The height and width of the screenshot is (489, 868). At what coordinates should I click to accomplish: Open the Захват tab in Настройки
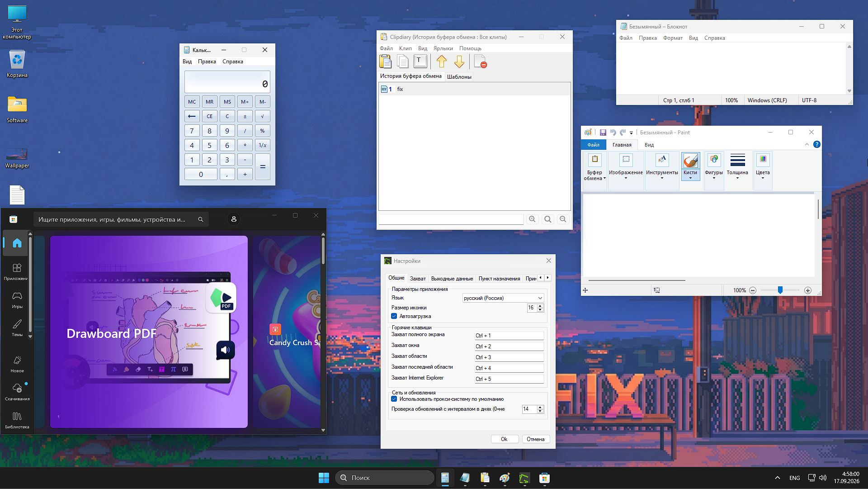coord(418,279)
